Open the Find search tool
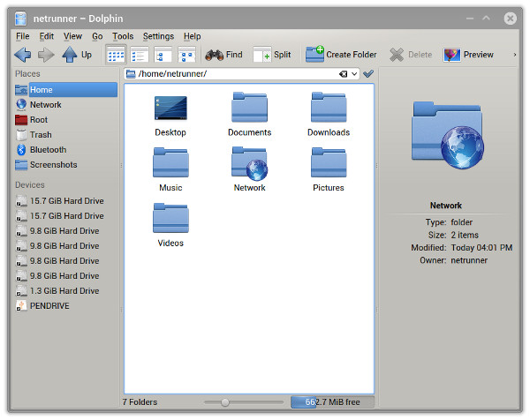 pyautogui.click(x=223, y=55)
